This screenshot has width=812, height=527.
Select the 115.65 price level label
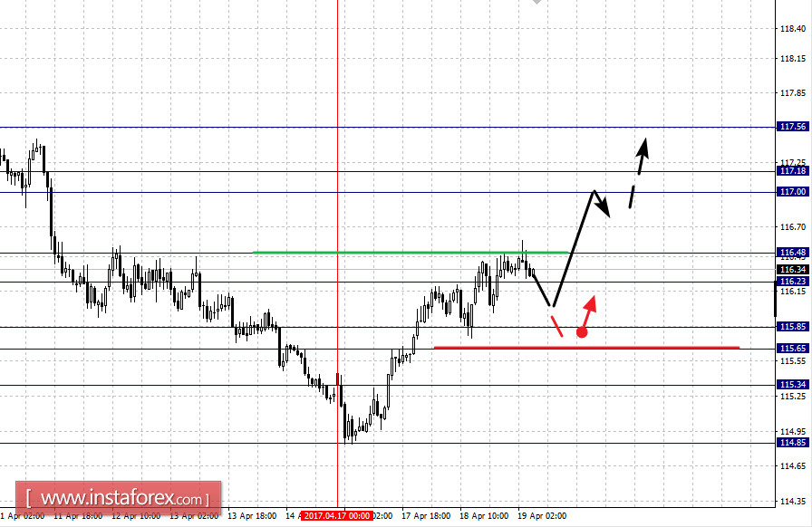(793, 349)
